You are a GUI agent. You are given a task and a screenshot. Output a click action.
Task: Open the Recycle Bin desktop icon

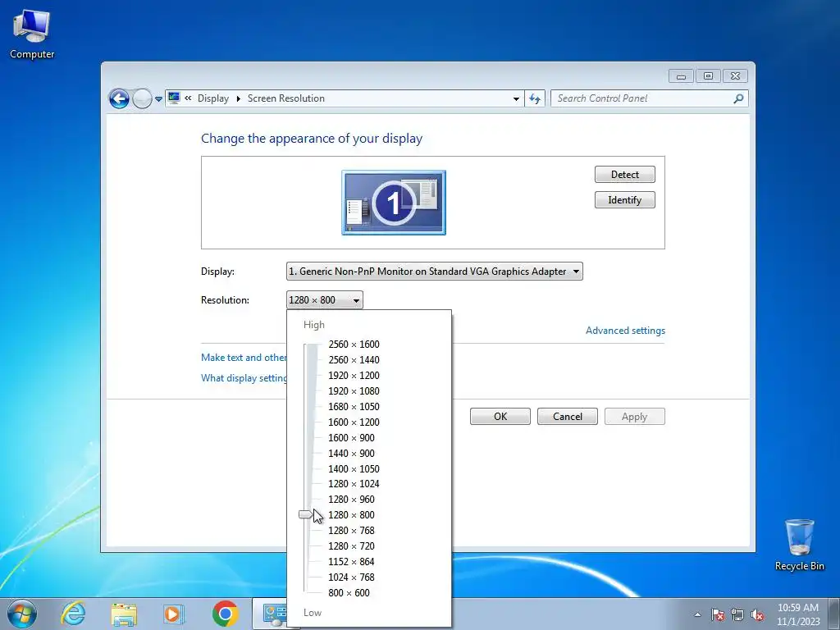tap(799, 545)
